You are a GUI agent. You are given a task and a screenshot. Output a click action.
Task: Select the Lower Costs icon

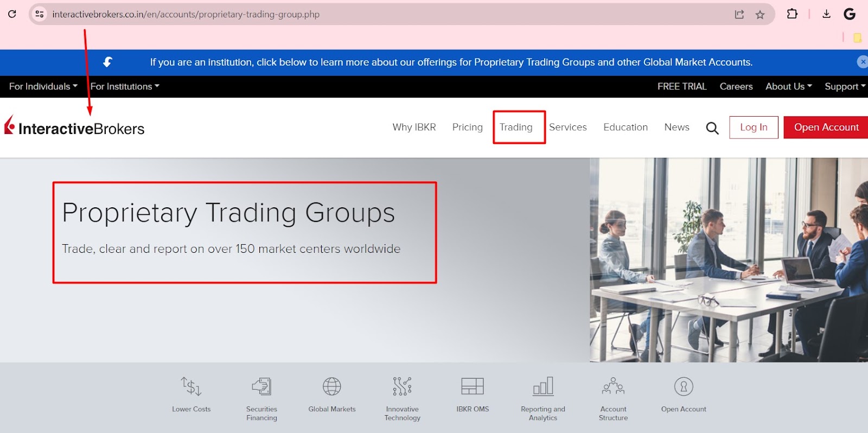pyautogui.click(x=191, y=386)
